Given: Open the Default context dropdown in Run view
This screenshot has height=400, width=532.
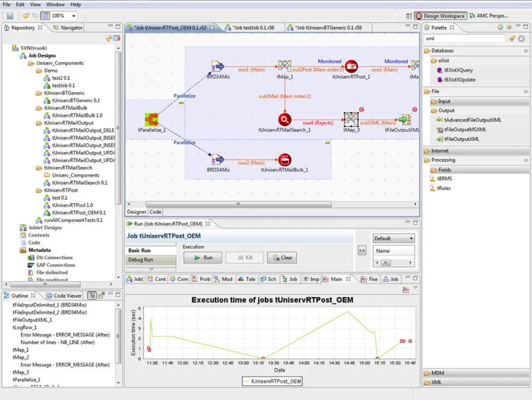Looking at the screenshot, I should (393, 238).
